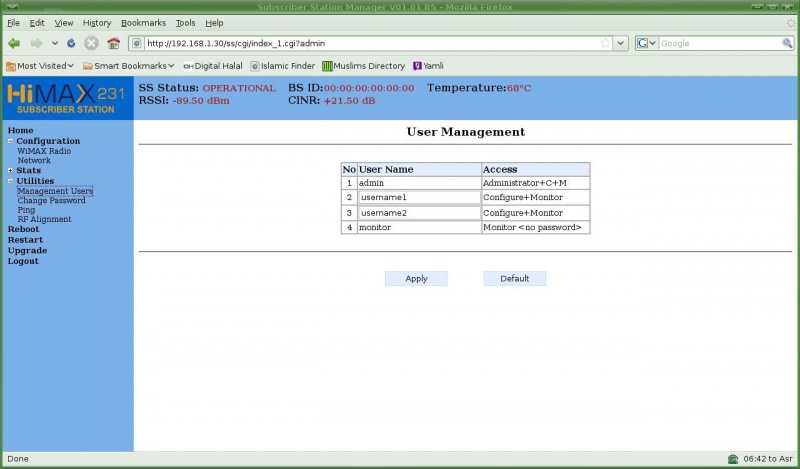Screen dimensions: 800x469
Task: Open the Muslims Directory bookmark
Action: pos(363,66)
